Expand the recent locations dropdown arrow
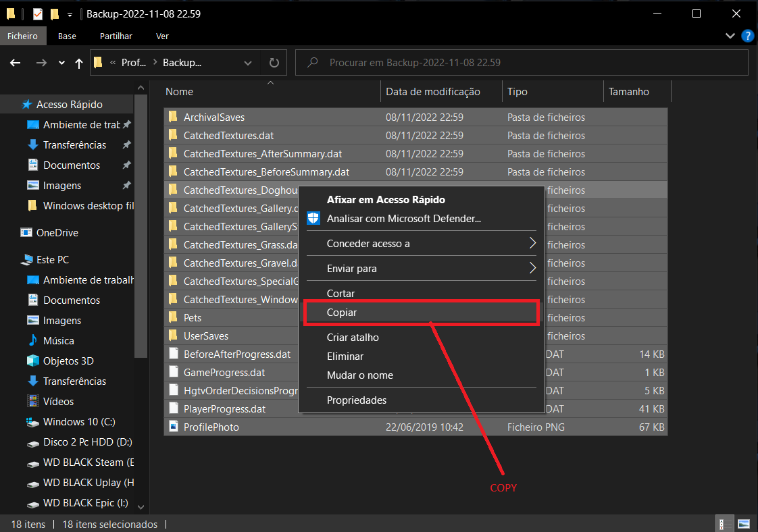This screenshot has width=758, height=532. (x=61, y=63)
